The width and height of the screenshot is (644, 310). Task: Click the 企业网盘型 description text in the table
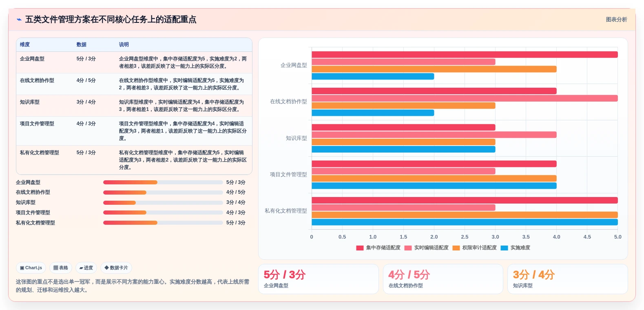pyautogui.click(x=183, y=62)
